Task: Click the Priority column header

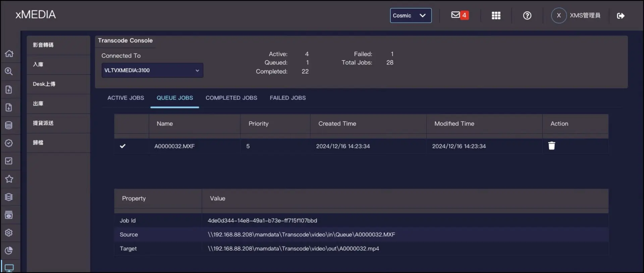Action: (x=258, y=124)
